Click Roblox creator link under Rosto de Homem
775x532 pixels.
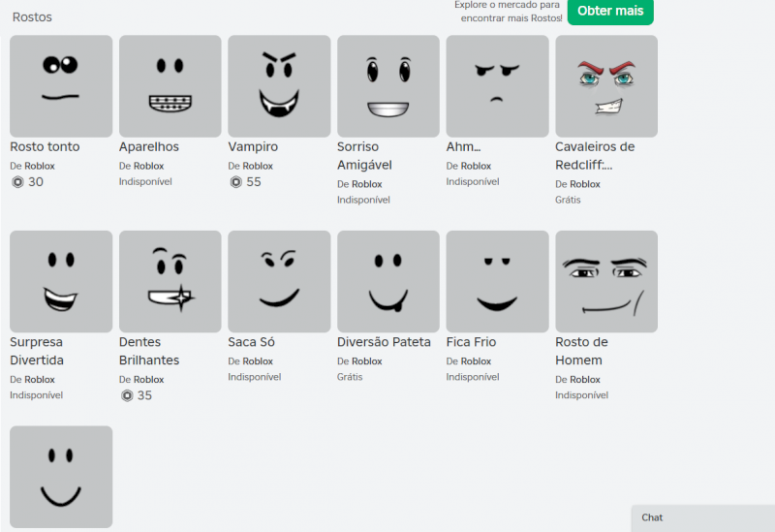(x=585, y=380)
